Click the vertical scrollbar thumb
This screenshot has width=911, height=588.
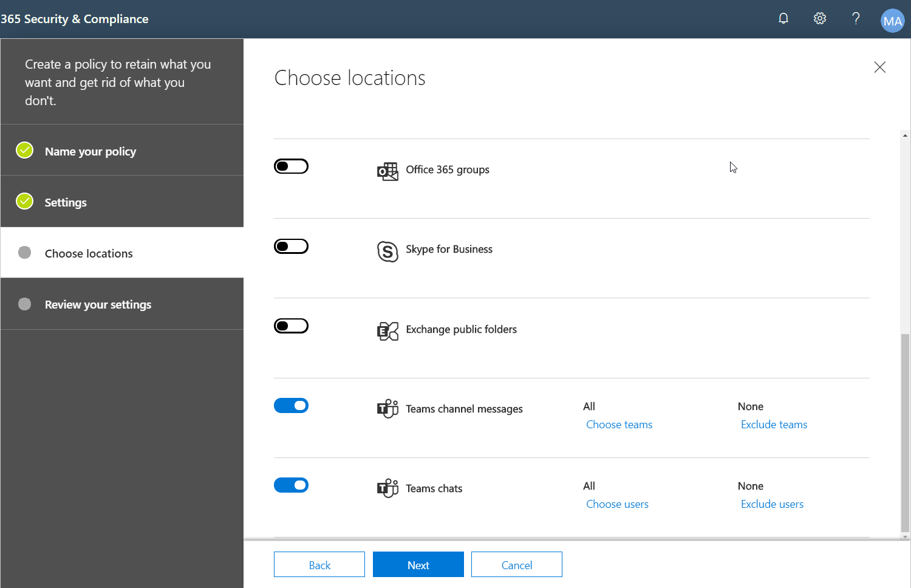point(905,432)
